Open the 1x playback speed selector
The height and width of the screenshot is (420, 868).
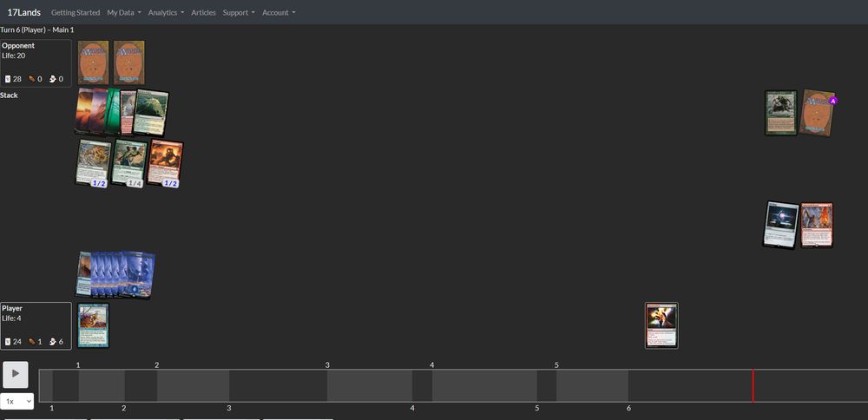click(17, 401)
